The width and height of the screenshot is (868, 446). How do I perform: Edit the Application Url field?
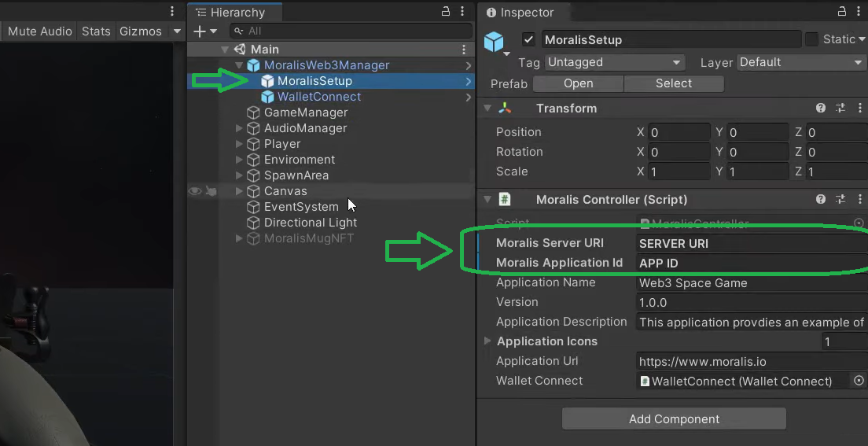(752, 362)
